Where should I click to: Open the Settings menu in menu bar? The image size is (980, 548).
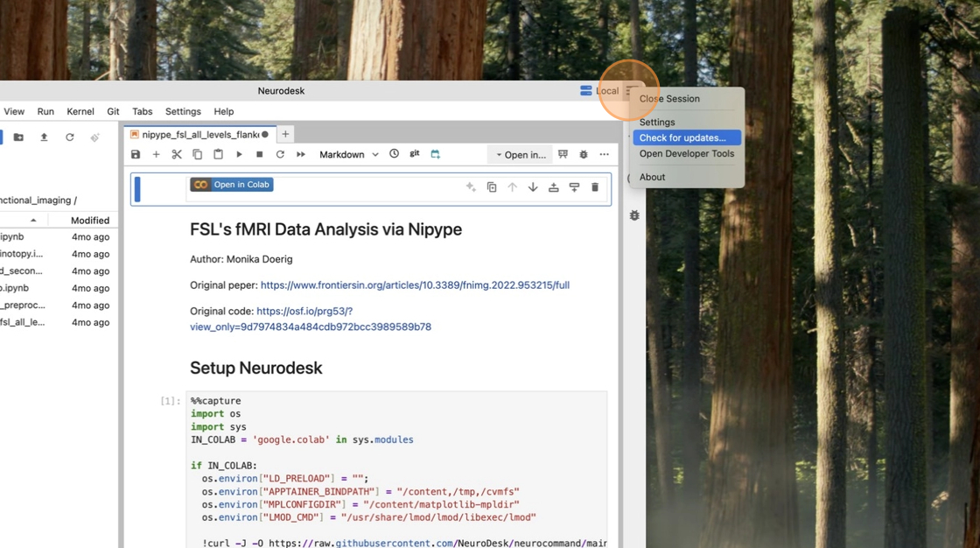click(x=183, y=111)
